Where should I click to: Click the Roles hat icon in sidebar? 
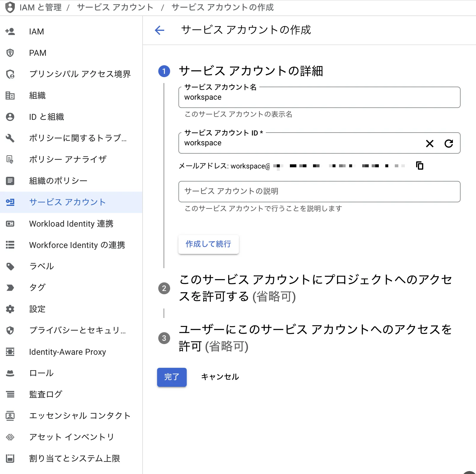click(x=10, y=373)
